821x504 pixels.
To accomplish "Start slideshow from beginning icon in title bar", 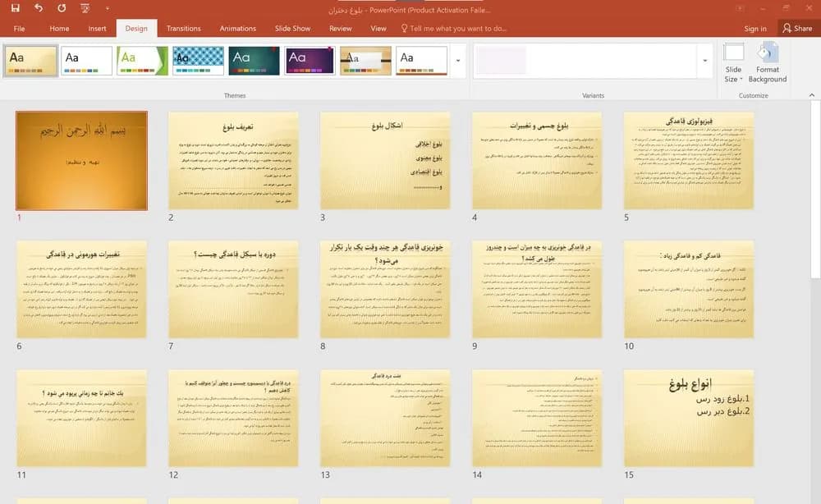I will point(85,8).
